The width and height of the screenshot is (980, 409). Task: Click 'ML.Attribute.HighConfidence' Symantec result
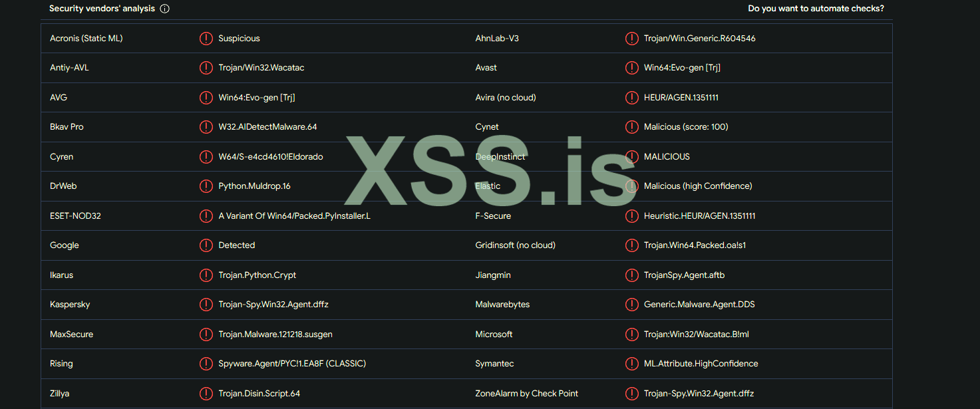[701, 364]
